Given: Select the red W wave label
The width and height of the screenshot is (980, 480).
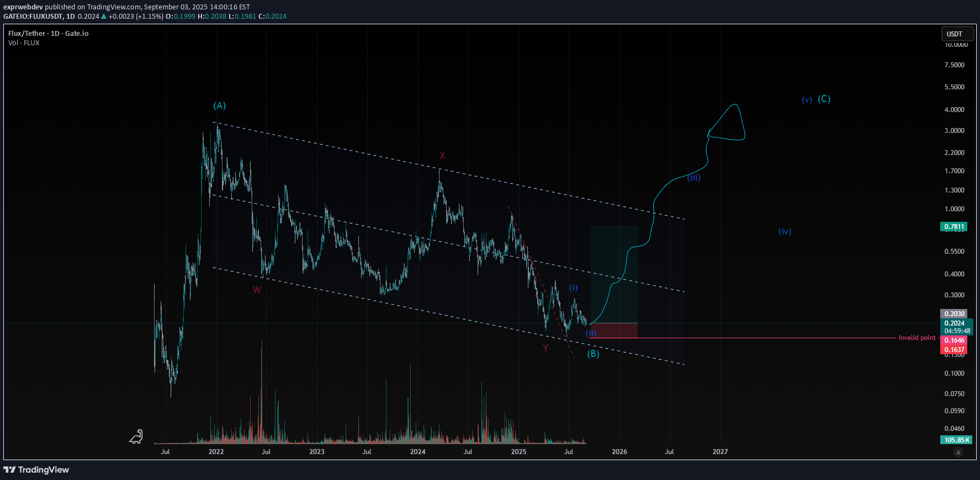Looking at the screenshot, I should 257,290.
